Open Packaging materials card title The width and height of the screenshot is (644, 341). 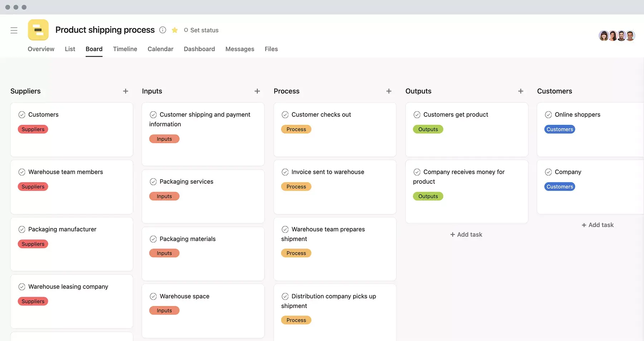point(187,239)
